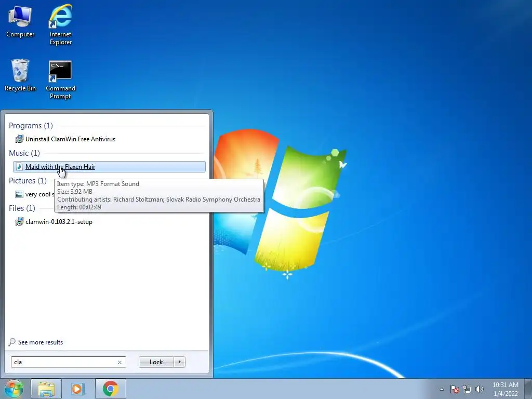Click the Show desktop strip at the taskbar's end
This screenshot has width=532, height=399.
pos(528,389)
